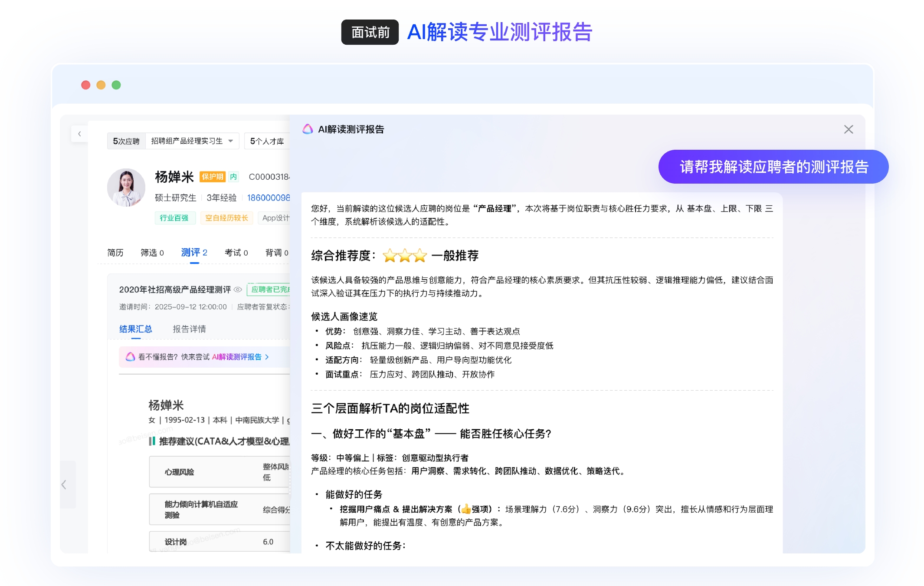Click the back arrow beside 5次应聘
This screenshot has width=924, height=586.
(79, 134)
